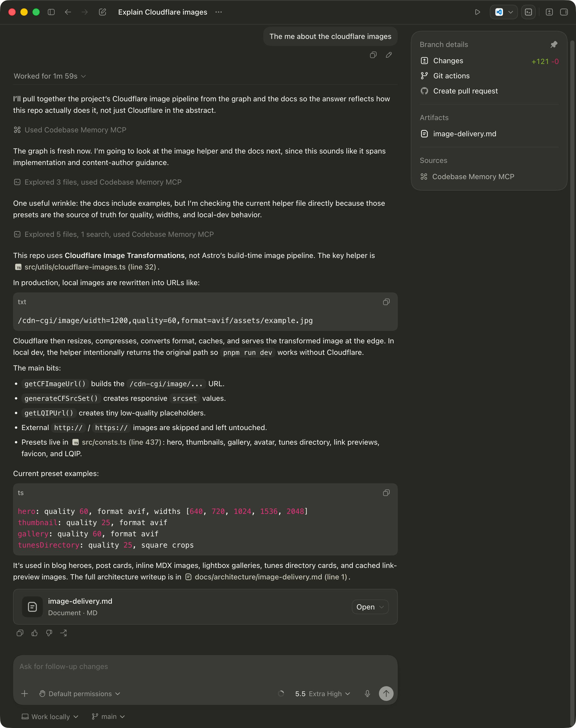576x728 pixels.
Task: Open the thread options ellipsis menu
Action: click(218, 12)
